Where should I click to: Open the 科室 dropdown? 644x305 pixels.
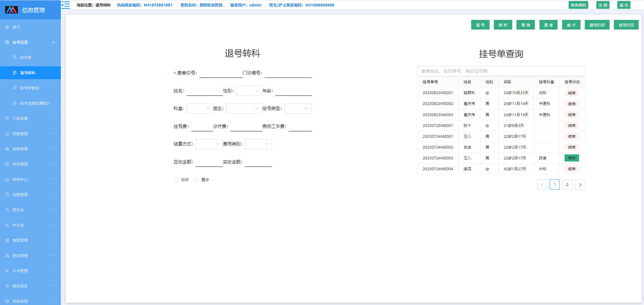(200, 109)
